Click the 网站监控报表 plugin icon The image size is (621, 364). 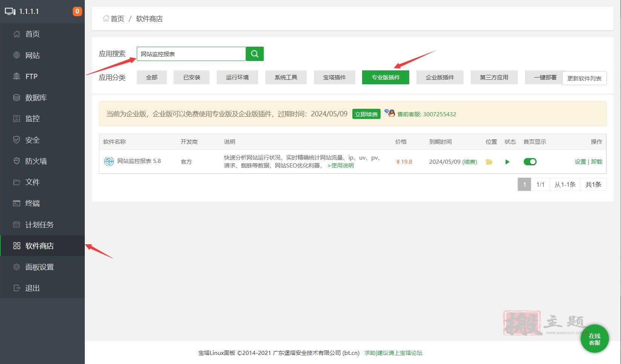coord(109,161)
